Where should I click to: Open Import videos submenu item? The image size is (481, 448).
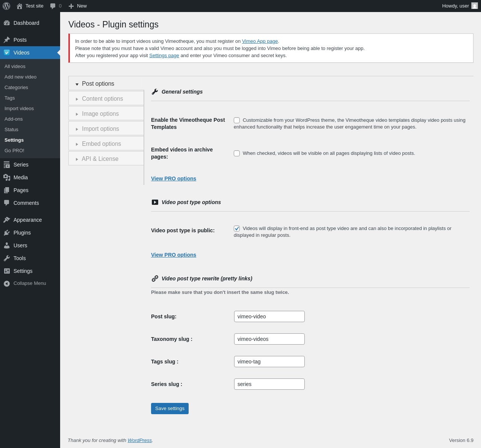point(19,108)
